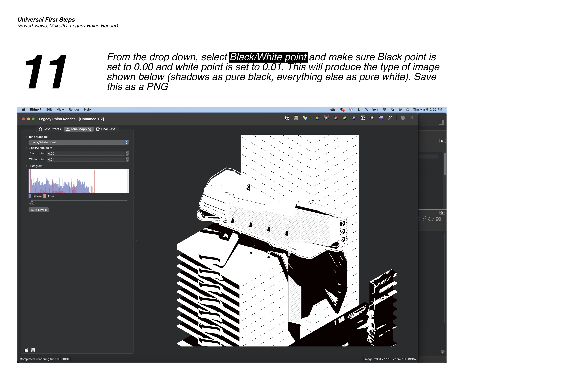588x380 pixels.
Task: Click the magic wand icon
Action: click(x=390, y=118)
